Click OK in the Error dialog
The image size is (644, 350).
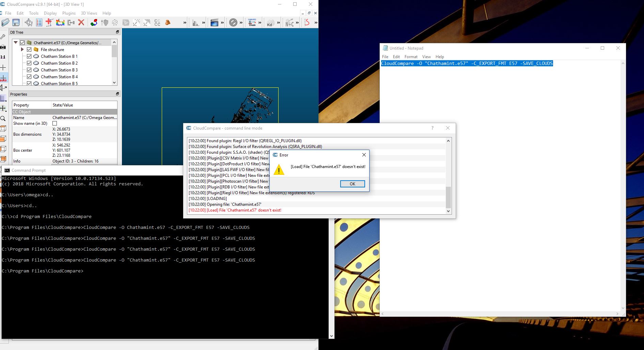[352, 184]
